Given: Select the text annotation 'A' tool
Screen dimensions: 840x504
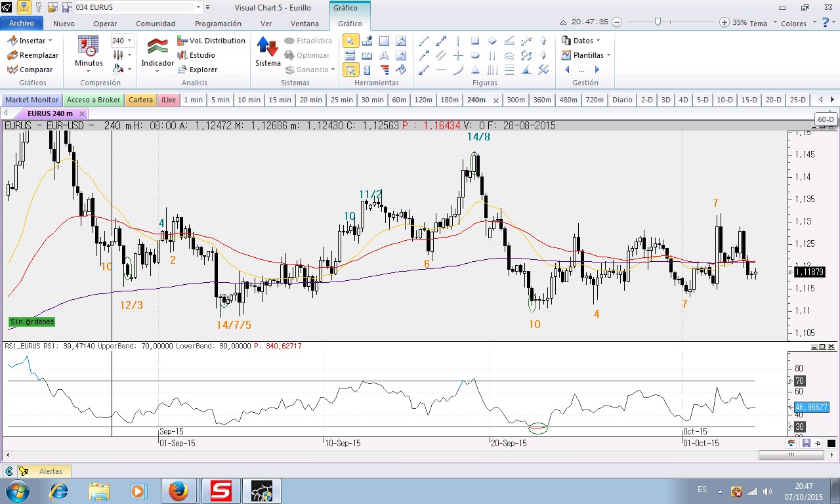Looking at the screenshot, I should tap(384, 55).
